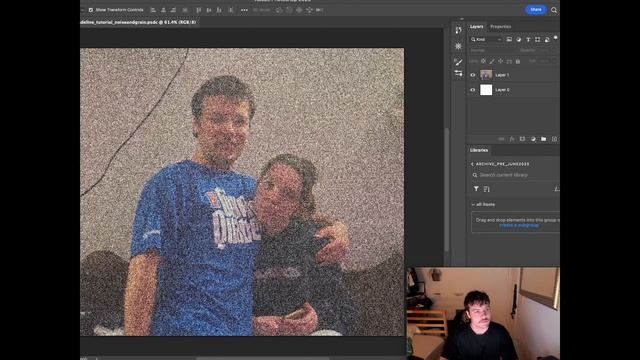Screen dimensions: 640x360
Task: Click the align horizontal centers icon
Action: (163, 10)
